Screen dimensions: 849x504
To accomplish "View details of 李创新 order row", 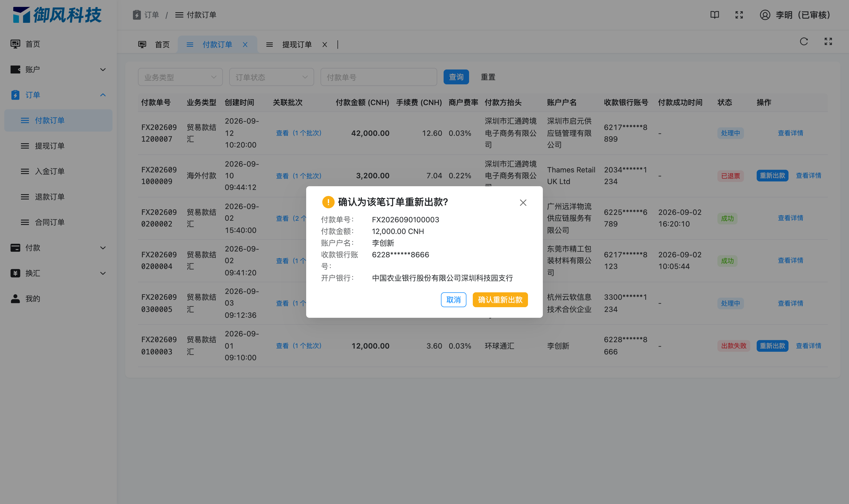I will (809, 346).
